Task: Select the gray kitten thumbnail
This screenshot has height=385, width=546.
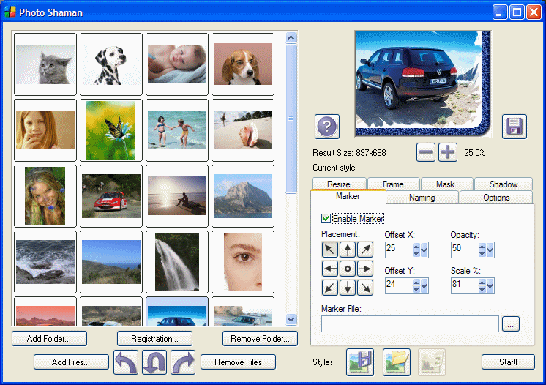Action: coord(45,64)
